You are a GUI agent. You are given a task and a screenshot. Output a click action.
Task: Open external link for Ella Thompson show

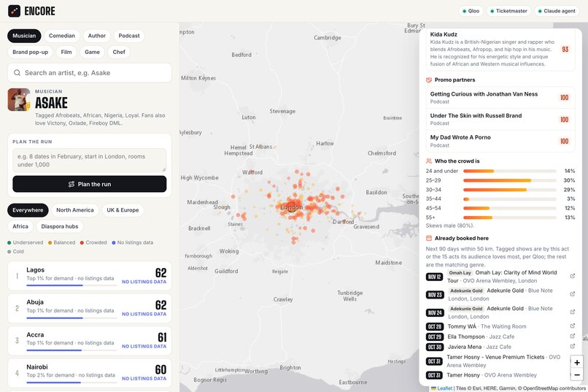(x=572, y=336)
